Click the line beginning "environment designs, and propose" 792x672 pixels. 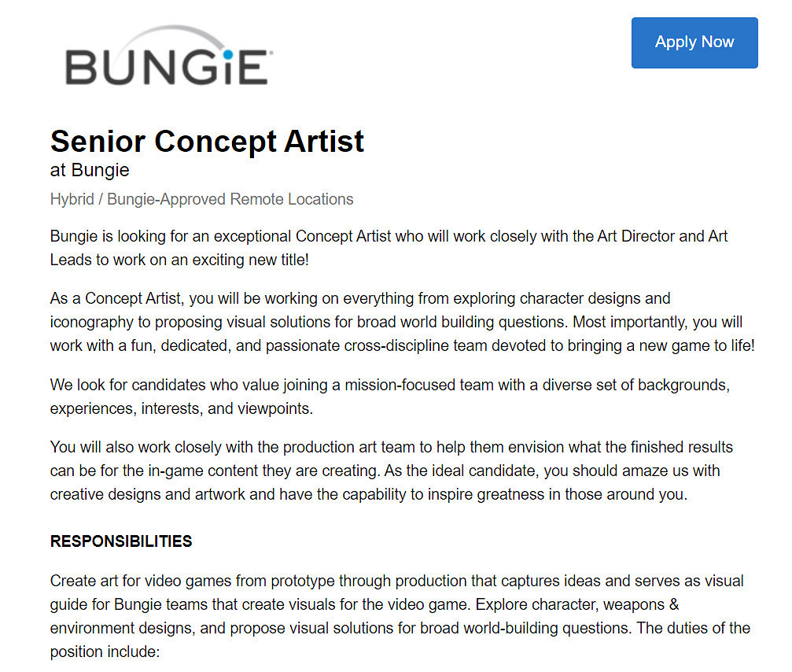click(x=400, y=629)
